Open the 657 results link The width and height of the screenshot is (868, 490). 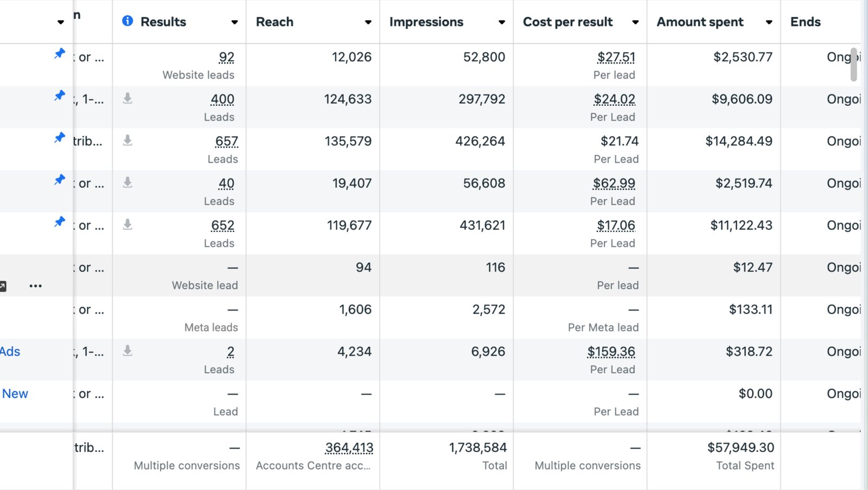coord(227,141)
